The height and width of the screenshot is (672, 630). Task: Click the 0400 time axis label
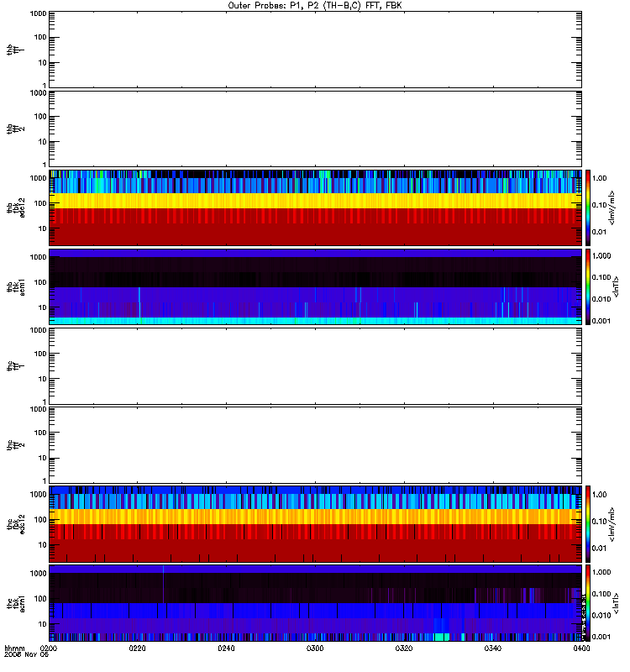(581, 648)
